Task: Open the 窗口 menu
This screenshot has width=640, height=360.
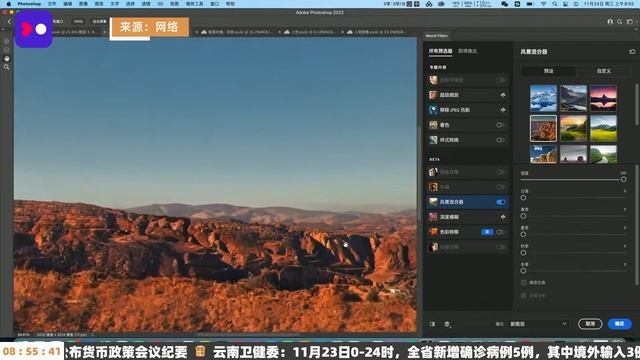Action: (x=215, y=4)
